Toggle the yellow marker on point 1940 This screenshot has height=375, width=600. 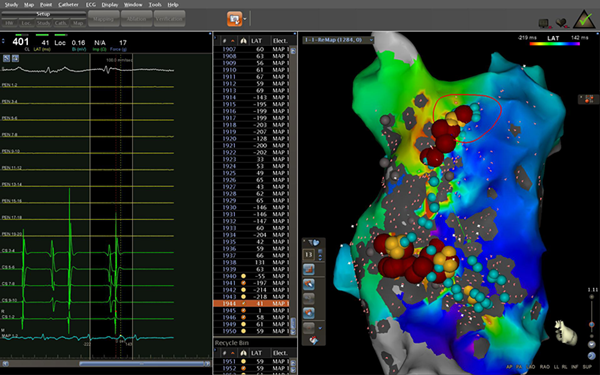pos(243,276)
